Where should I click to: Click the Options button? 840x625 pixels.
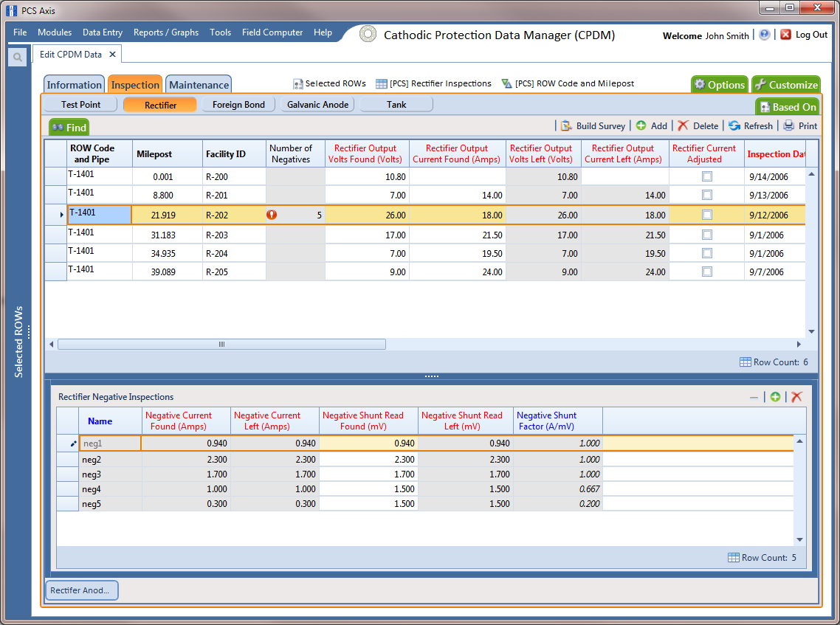point(720,85)
